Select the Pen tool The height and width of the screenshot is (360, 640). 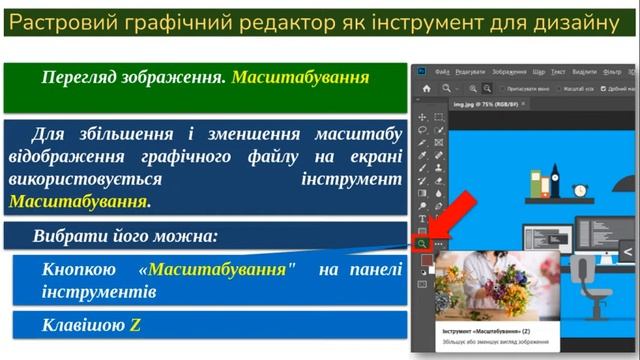click(x=439, y=206)
